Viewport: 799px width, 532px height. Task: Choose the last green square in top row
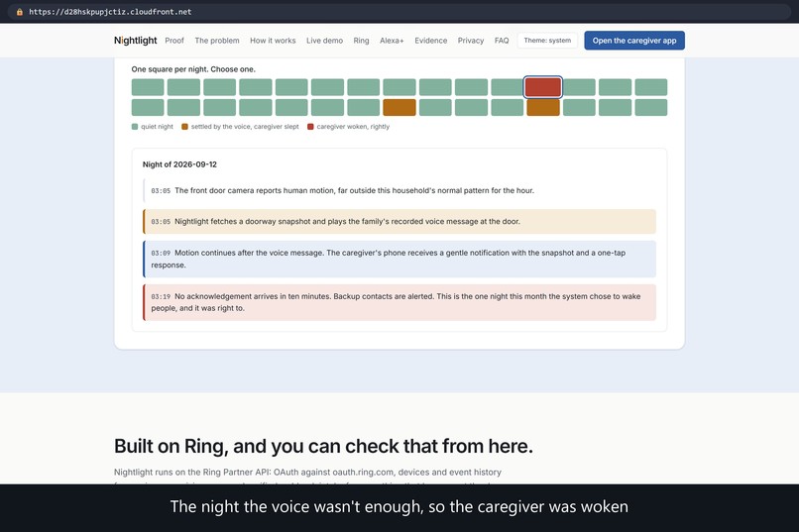[x=650, y=87]
